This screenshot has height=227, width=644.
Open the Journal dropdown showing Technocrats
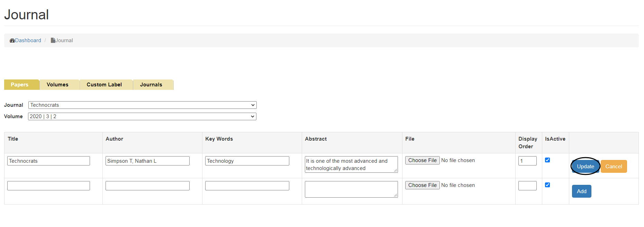tap(142, 105)
